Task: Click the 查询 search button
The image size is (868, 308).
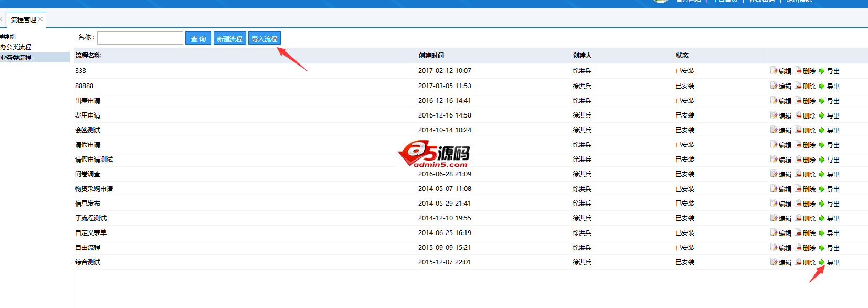Action: pos(198,39)
